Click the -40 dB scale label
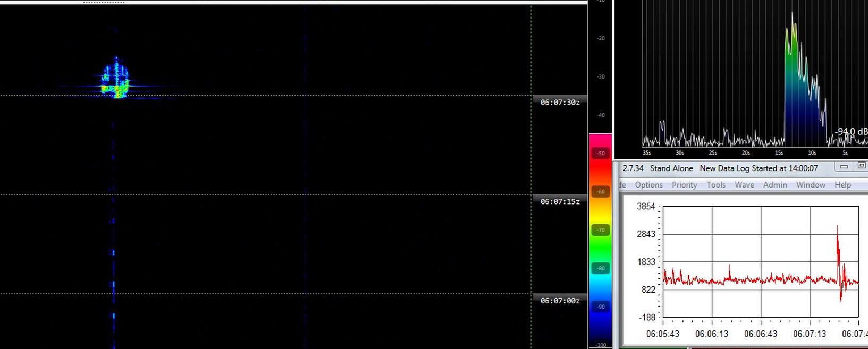 [x=601, y=115]
